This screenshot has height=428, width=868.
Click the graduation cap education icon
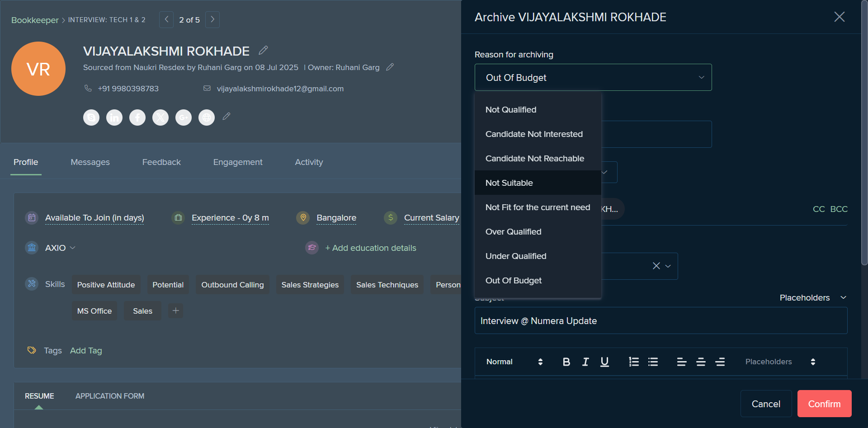[x=312, y=248]
